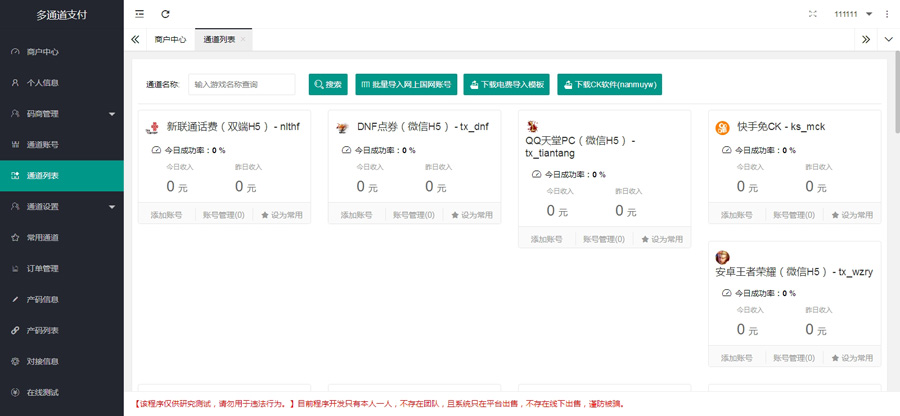Click the refresh icon in top bar
The width and height of the screenshot is (900, 416).
[x=165, y=14]
